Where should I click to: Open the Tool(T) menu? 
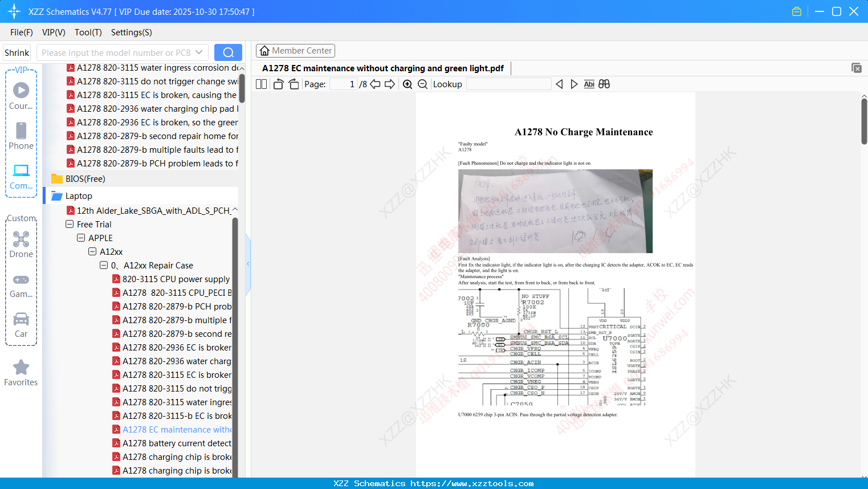88,32
